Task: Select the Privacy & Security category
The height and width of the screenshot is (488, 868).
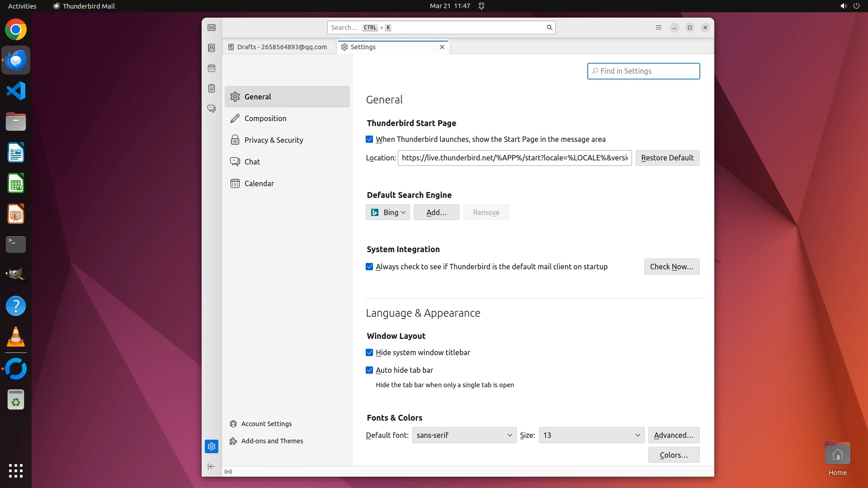Action: pos(274,140)
